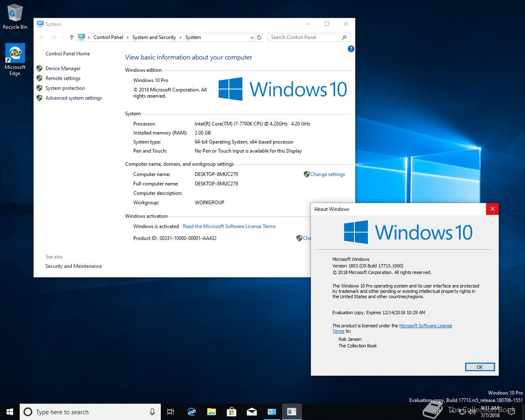
Task: Select System and Security breadcrumb
Action: point(154,37)
